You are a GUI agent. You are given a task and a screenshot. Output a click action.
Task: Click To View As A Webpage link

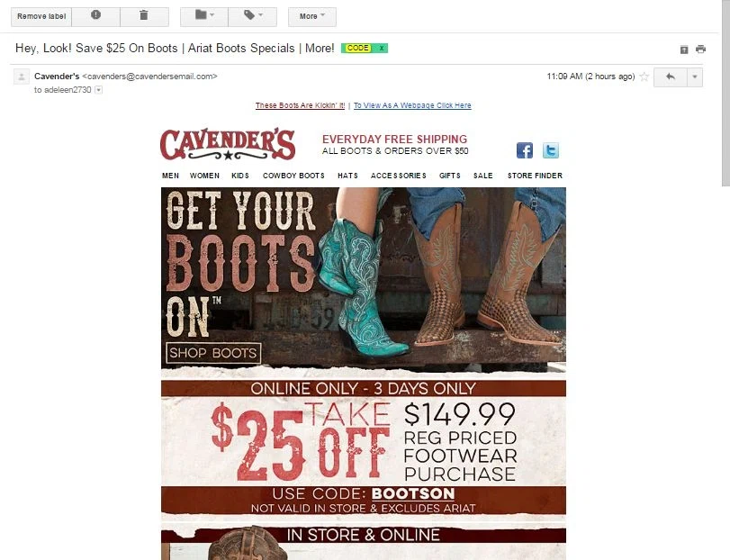pos(412,105)
